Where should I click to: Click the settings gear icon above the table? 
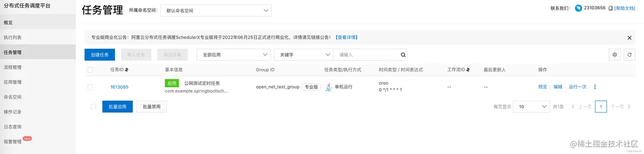[x=614, y=55]
